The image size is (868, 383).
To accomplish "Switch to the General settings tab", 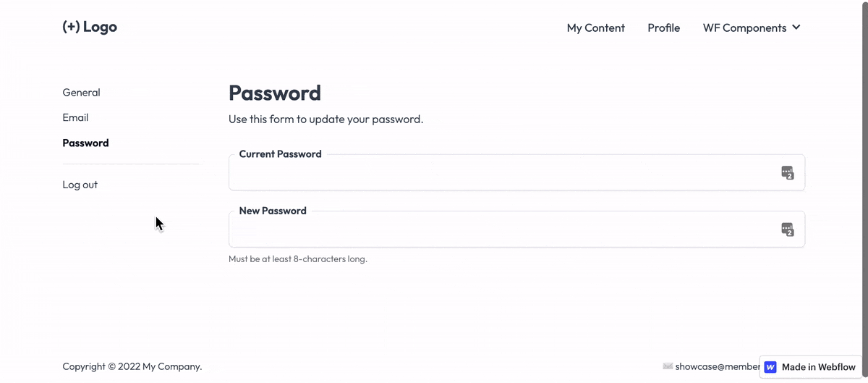I will coord(81,93).
